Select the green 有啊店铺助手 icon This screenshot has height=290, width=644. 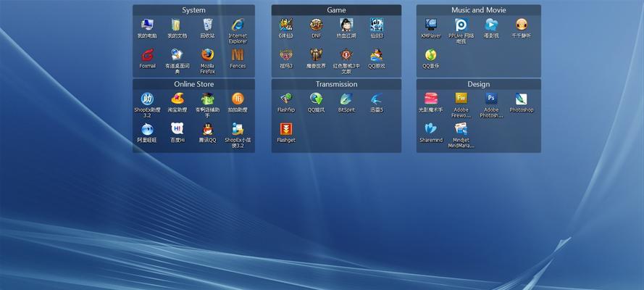207,99
